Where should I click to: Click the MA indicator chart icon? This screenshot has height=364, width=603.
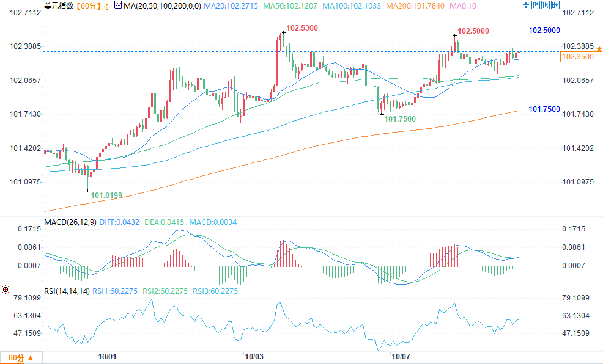pyautogui.click(x=118, y=5)
